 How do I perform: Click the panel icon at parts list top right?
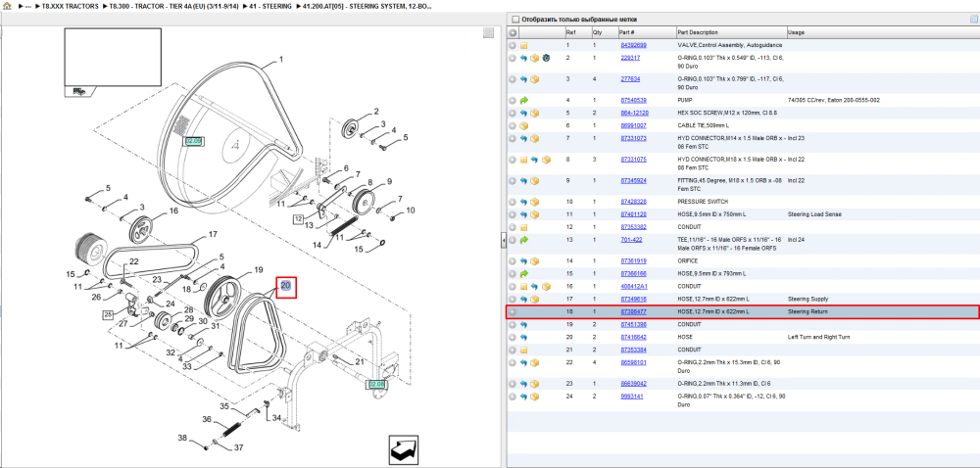tap(974, 20)
